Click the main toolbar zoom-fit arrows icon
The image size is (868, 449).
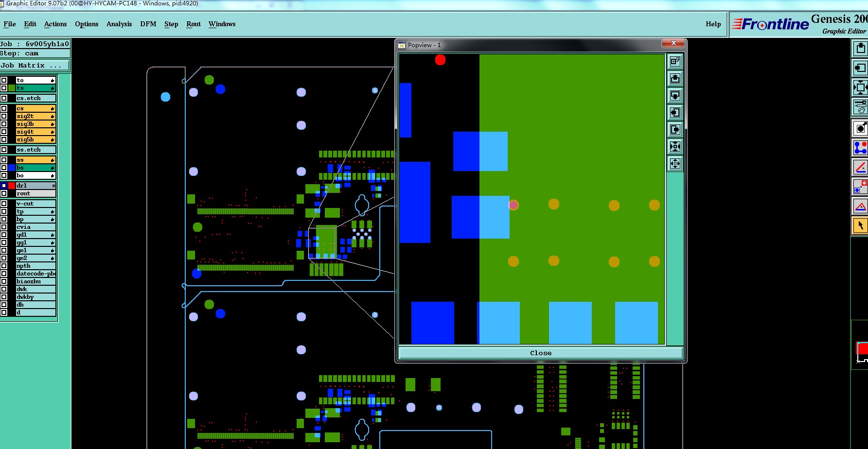click(x=860, y=88)
